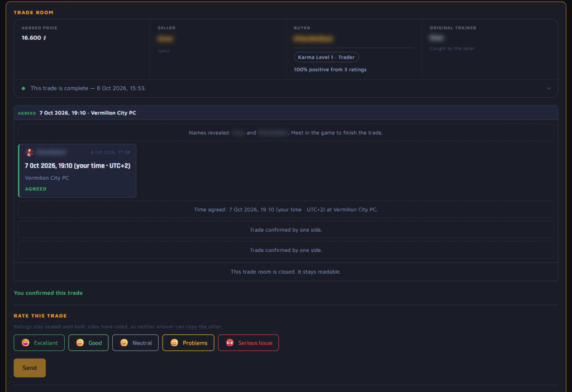The height and width of the screenshot is (392, 572).
Task: Submit the rating with the Send button
Action: click(30, 368)
